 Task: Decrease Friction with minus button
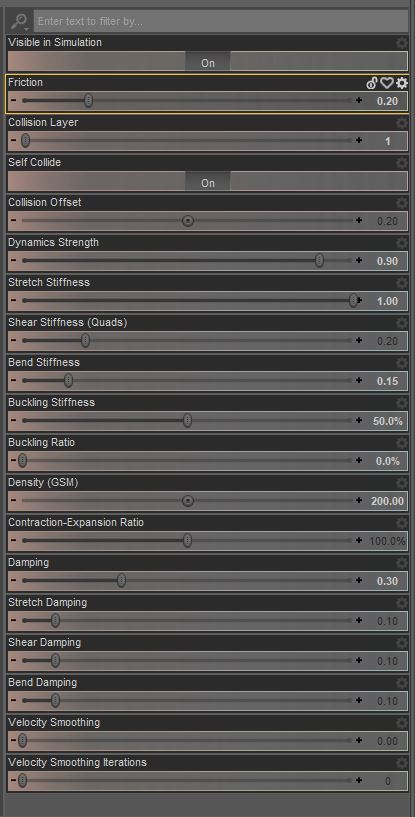click(13, 101)
